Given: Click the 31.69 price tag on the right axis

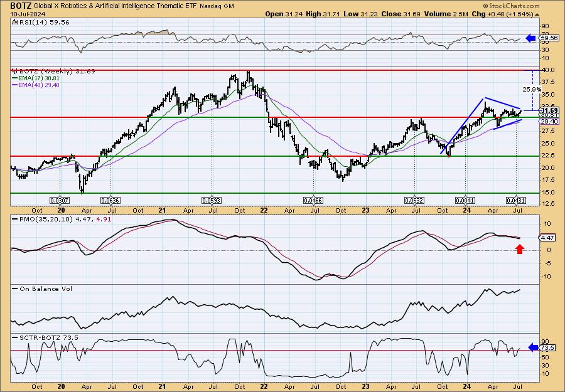Looking at the screenshot, I should (x=549, y=110).
